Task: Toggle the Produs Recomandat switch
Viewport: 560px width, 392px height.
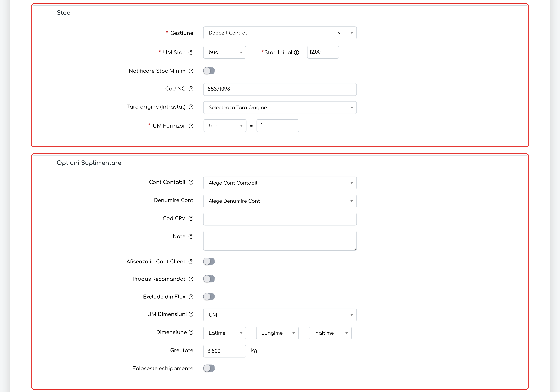Action: pyautogui.click(x=209, y=279)
